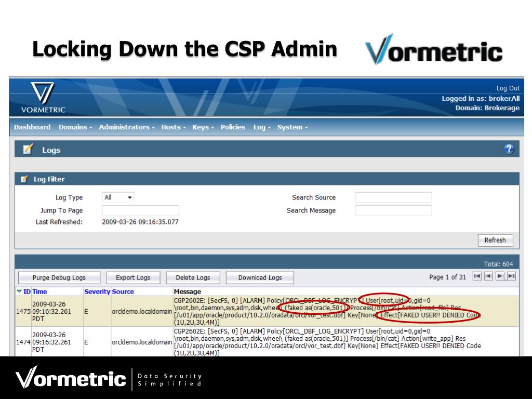This screenshot has width=532, height=399.
Task: Click severity E in row 1474
Action: coord(86,342)
